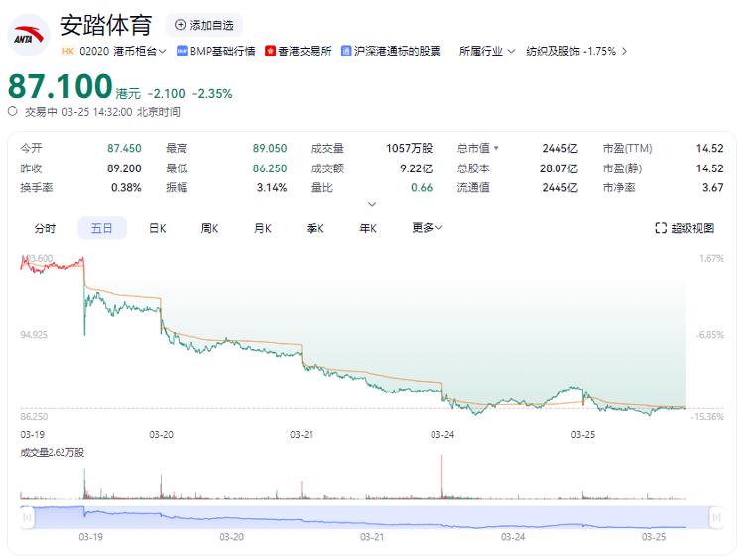Image resolution: width=744 pixels, height=560 pixels.
Task: Add stock to watchlist with 添加自选
Action: [204, 25]
